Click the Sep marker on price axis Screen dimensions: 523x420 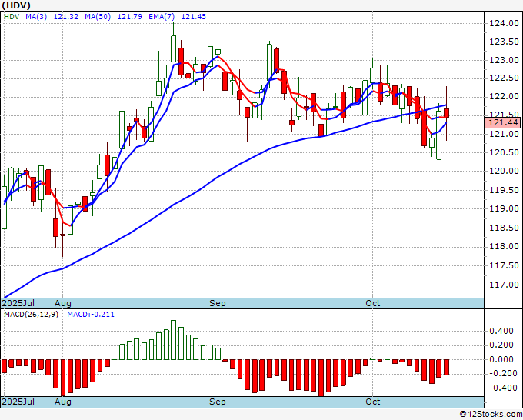point(218,304)
